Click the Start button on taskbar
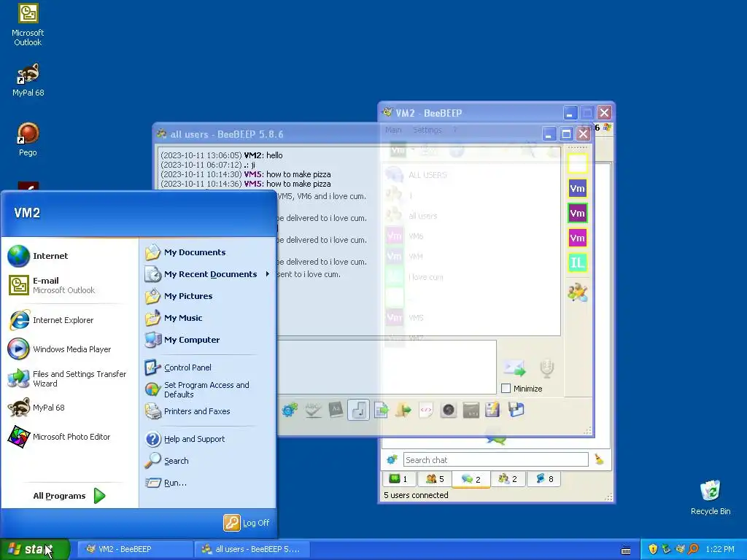The height and width of the screenshot is (560, 747). pos(35,549)
